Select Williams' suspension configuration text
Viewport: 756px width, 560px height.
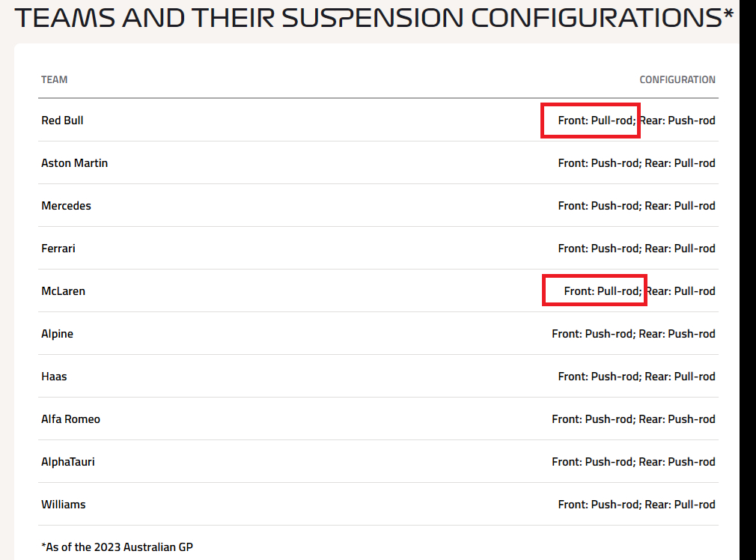(636, 504)
